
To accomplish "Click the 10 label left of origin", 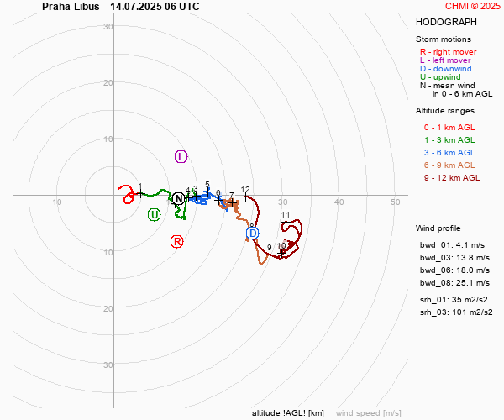I will [x=57, y=202].
